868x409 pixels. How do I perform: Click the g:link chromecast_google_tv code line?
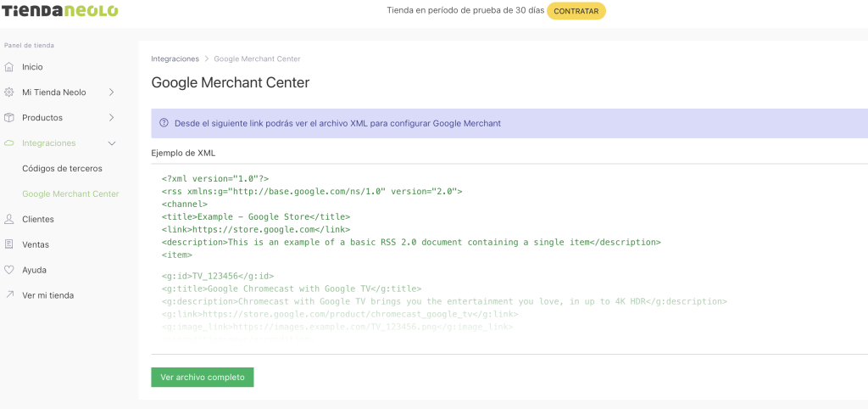(340, 314)
